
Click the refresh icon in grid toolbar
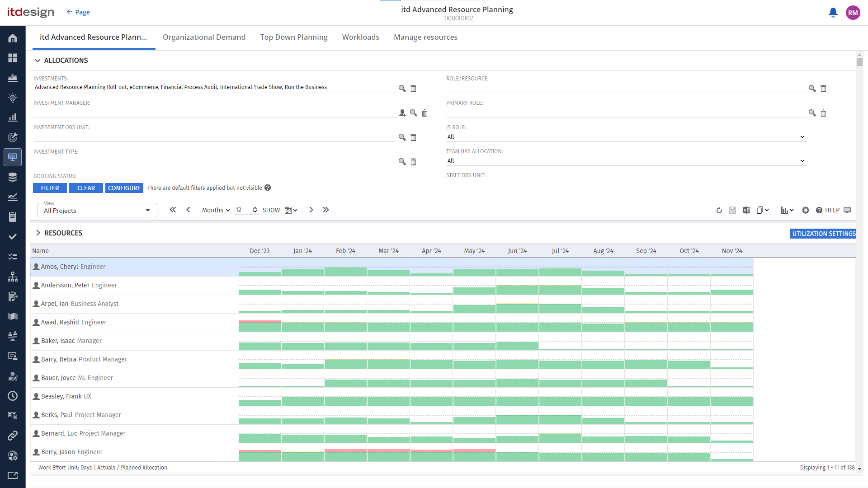[719, 210]
